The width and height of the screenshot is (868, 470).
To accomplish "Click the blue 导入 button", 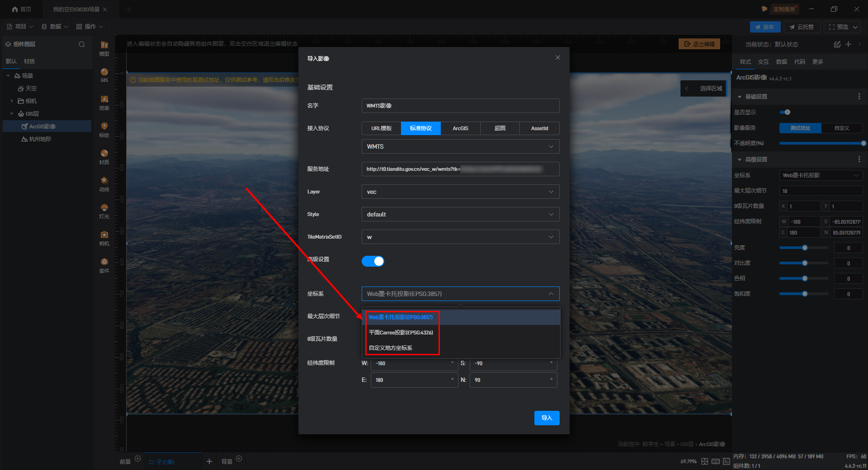I will [547, 418].
